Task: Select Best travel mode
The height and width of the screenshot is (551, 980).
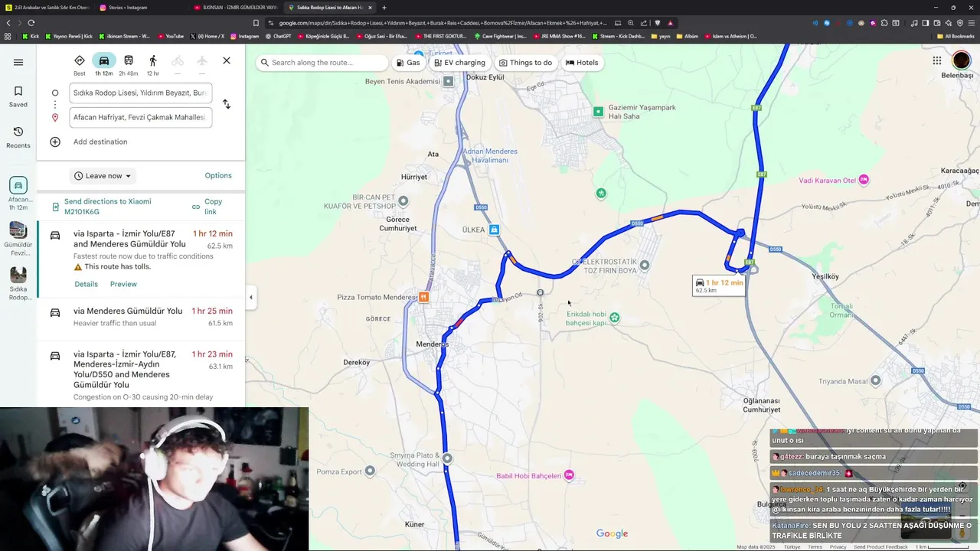Action: 80,65
